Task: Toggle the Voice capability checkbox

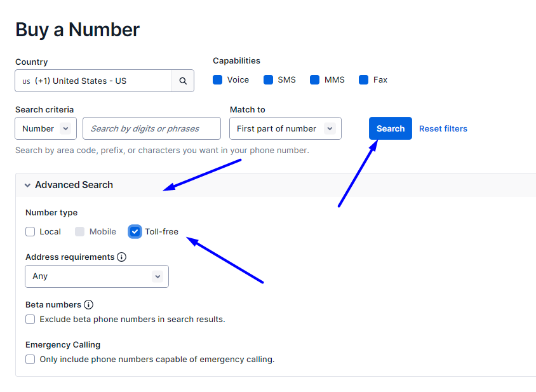Action: pos(218,80)
